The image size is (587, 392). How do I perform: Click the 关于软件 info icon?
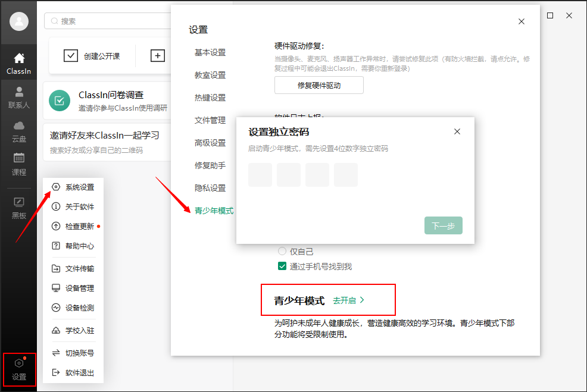56,206
